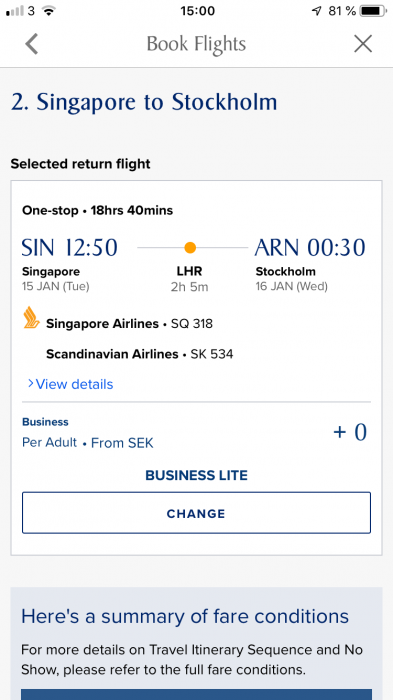Select Scandinavian Airlines SK 534 flight row
This screenshot has width=393, height=700.
click(139, 354)
